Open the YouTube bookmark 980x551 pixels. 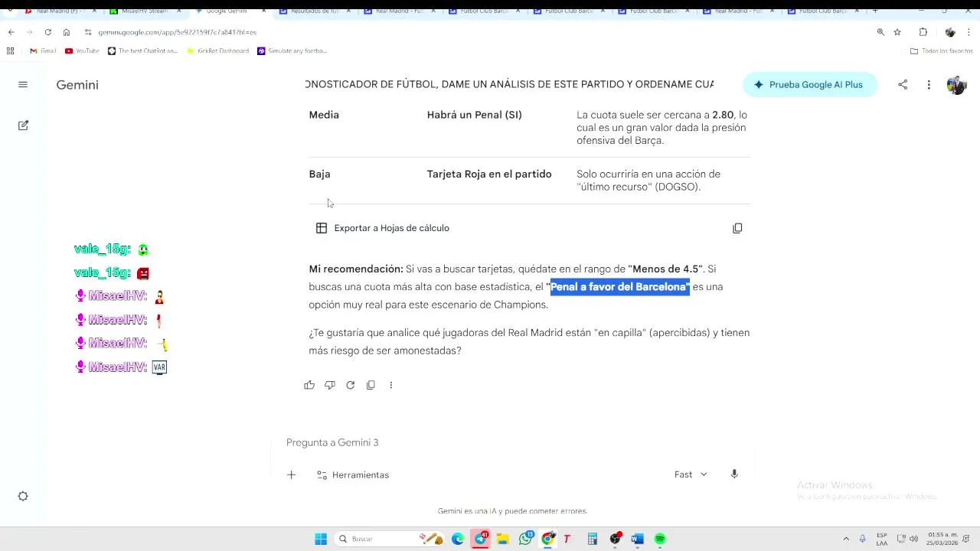(x=82, y=51)
